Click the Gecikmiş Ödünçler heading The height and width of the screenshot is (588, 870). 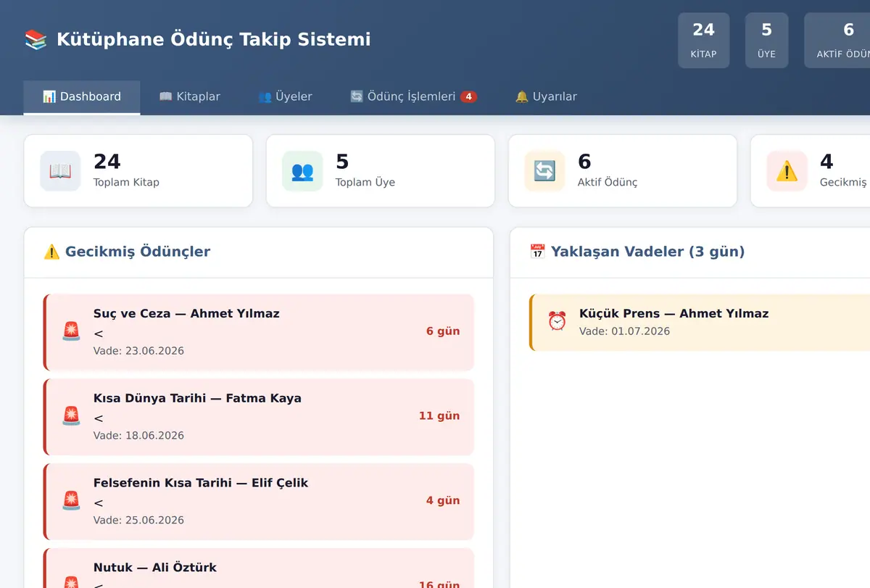[x=138, y=252]
